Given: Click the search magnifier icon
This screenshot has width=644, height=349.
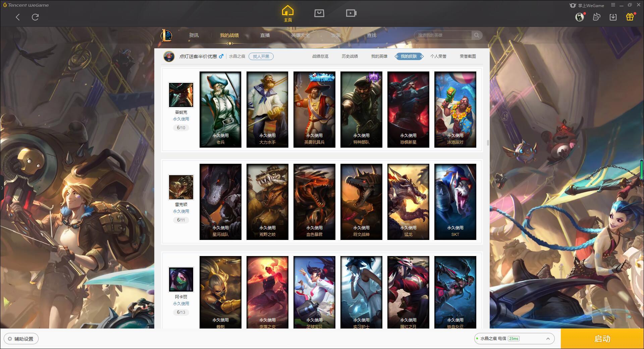Looking at the screenshot, I should pyautogui.click(x=476, y=35).
